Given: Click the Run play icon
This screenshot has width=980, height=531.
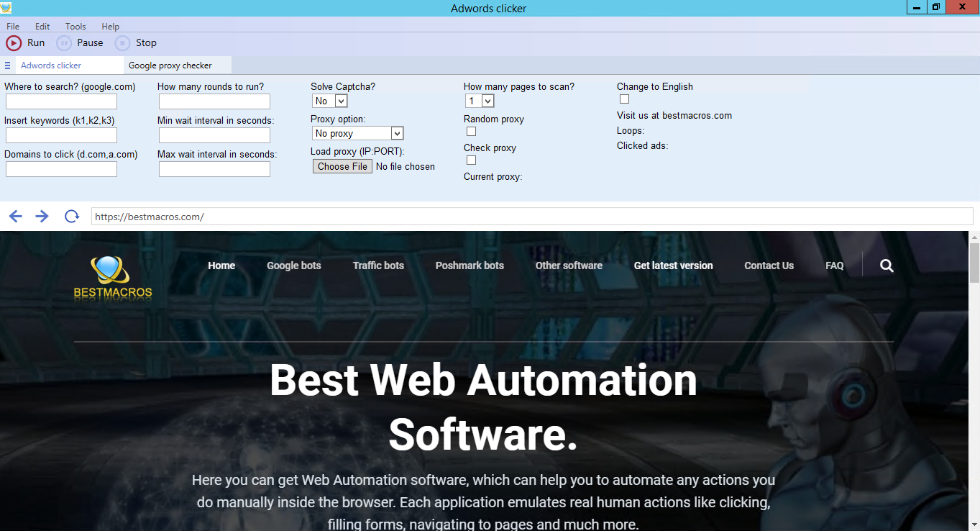Looking at the screenshot, I should (x=14, y=43).
